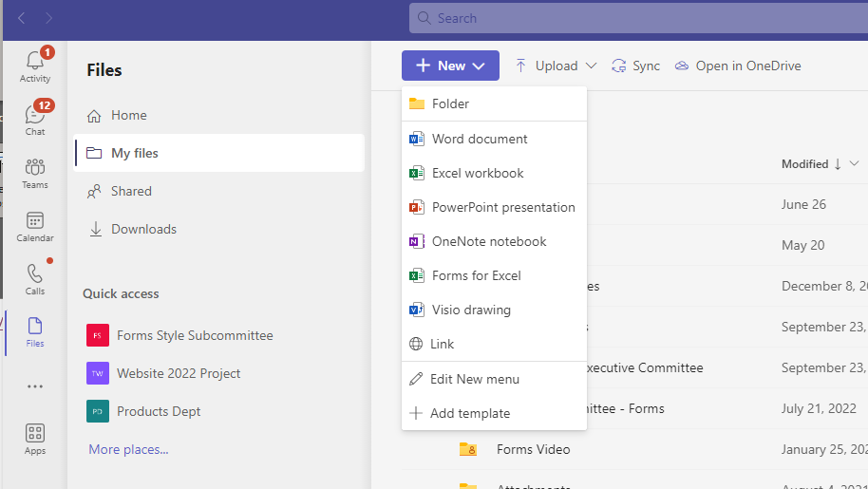Screen dimensions: 868x489
Task: Click the TW team tile icon
Action: click(x=98, y=373)
